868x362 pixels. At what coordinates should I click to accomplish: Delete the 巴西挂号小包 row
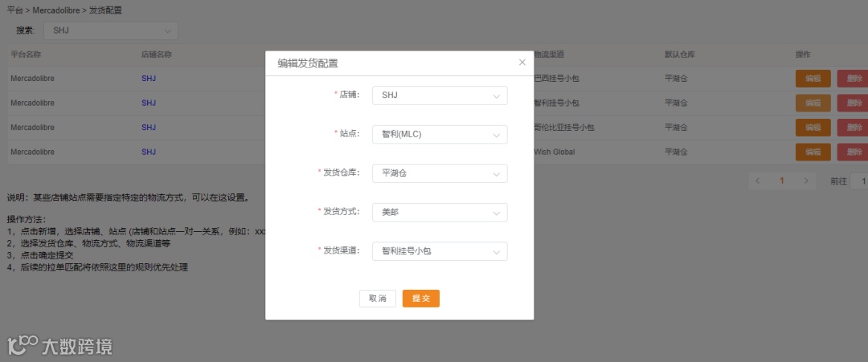click(853, 79)
